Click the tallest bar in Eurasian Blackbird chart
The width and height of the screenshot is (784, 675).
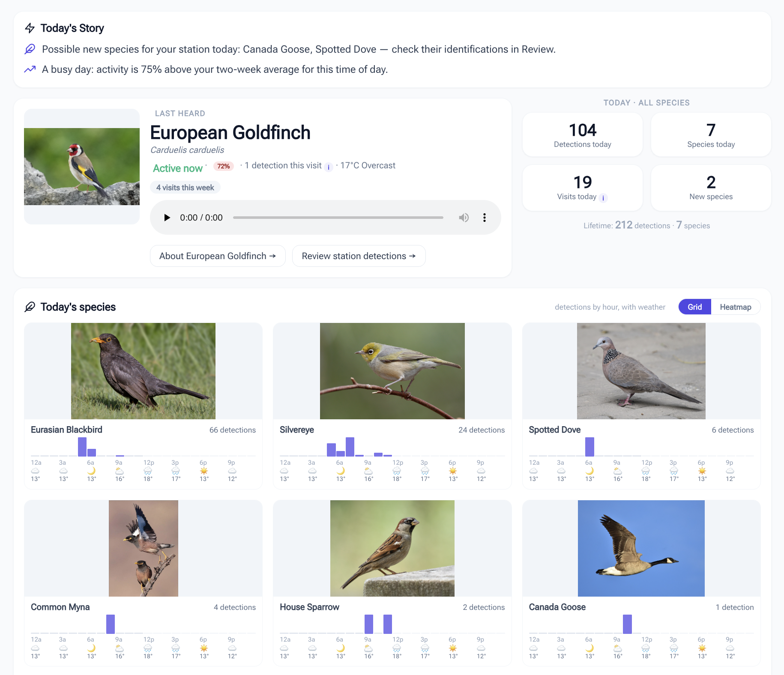click(x=82, y=447)
